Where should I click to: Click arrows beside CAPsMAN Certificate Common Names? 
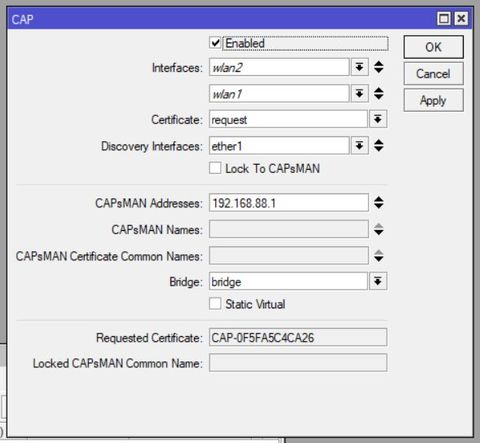pos(379,256)
